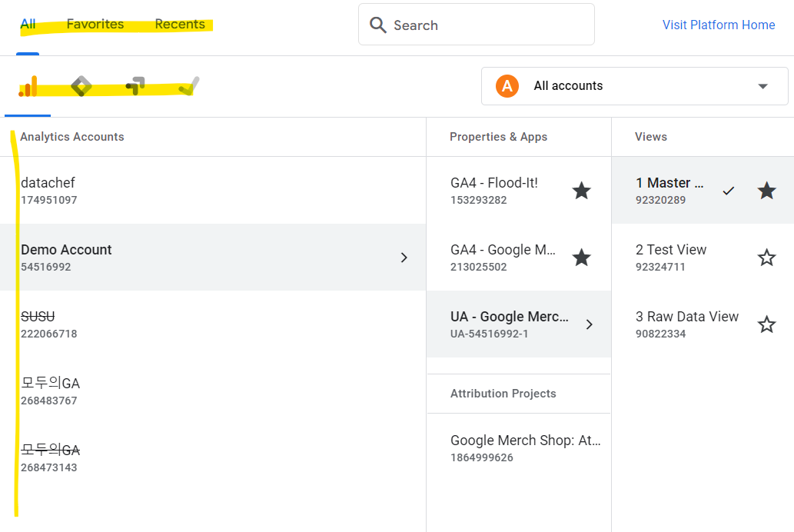Favorite the 2 Test View star
Screen dimensions: 794x532
[766, 258]
